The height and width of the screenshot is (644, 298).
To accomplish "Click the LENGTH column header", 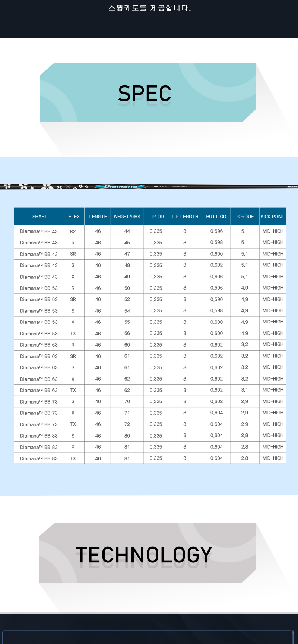I will (98, 217).
